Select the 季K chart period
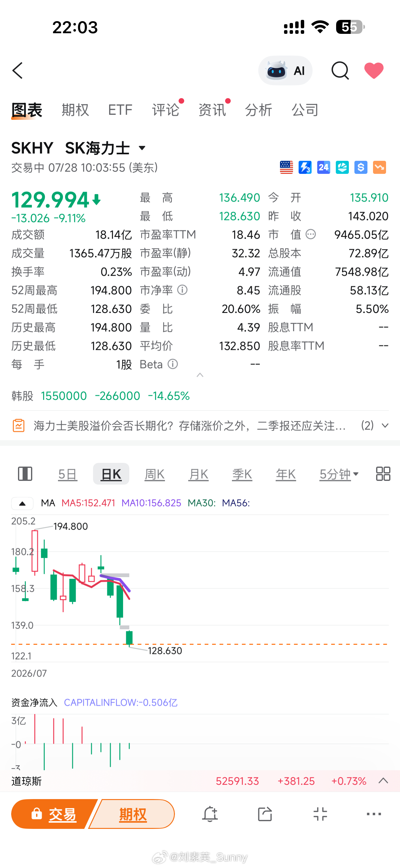Viewport: 400px width, 868px height. click(x=242, y=474)
